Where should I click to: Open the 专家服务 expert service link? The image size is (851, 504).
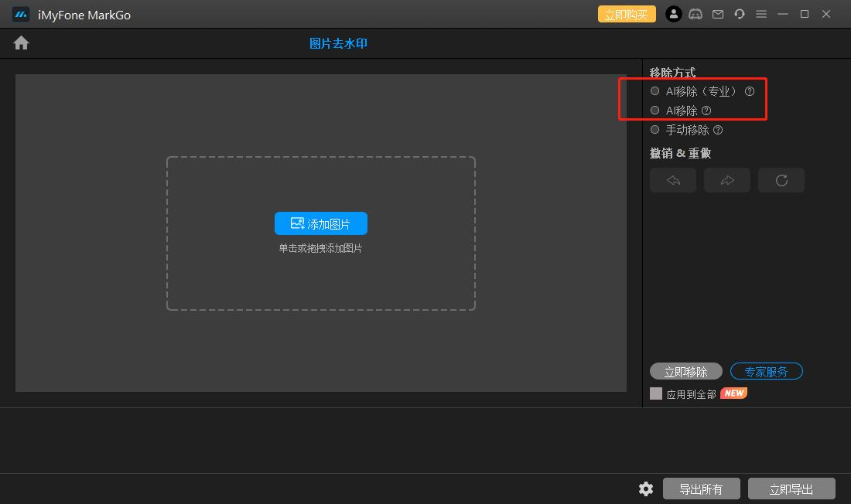pyautogui.click(x=766, y=372)
